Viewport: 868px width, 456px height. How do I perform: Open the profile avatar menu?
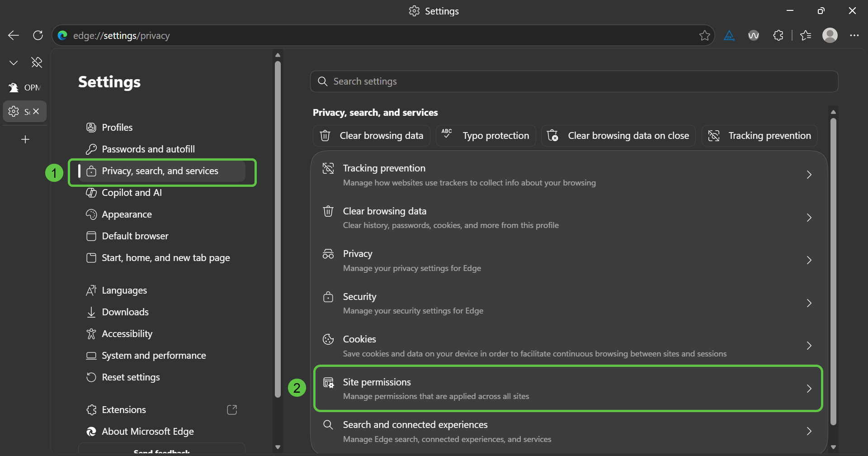click(830, 35)
